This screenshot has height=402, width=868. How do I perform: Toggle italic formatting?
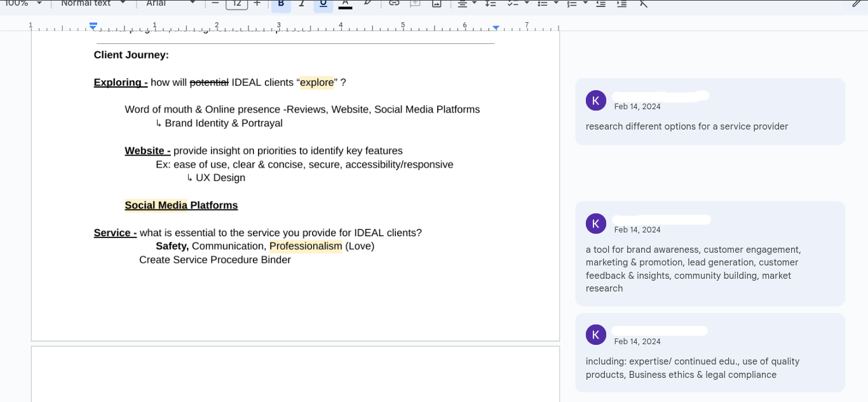click(x=302, y=4)
